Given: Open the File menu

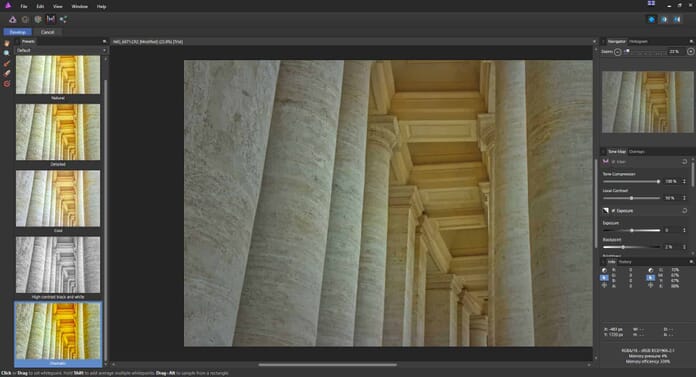Looking at the screenshot, I should click(24, 7).
